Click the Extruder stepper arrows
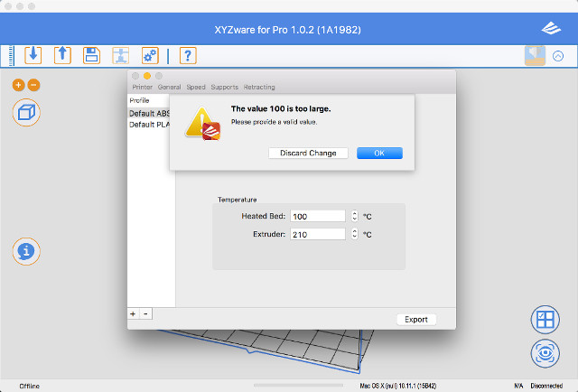The image size is (578, 392). (x=355, y=234)
